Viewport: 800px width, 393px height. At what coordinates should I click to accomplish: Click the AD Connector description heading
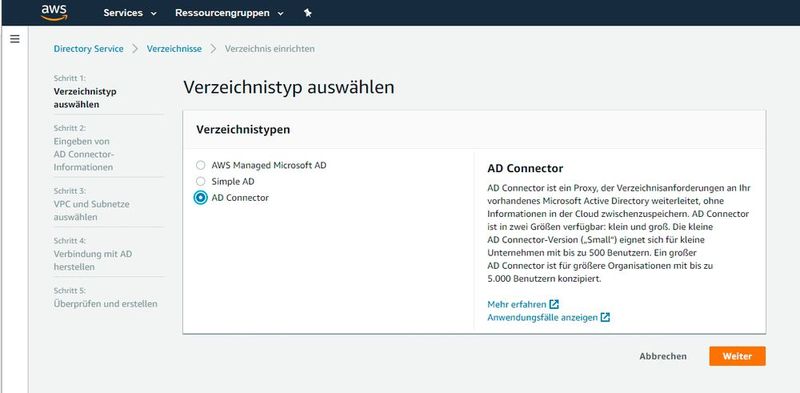point(525,168)
